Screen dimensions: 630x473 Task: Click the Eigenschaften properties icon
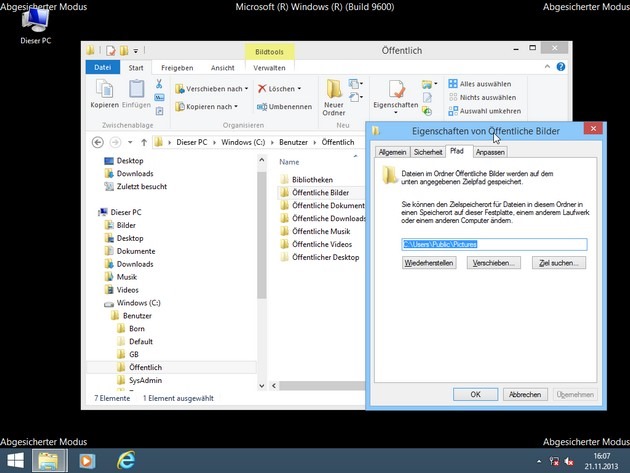[x=396, y=89]
